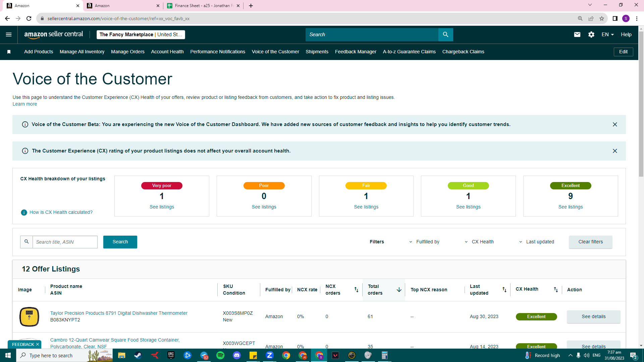Click the magnifier icon in listing search

(x=26, y=242)
